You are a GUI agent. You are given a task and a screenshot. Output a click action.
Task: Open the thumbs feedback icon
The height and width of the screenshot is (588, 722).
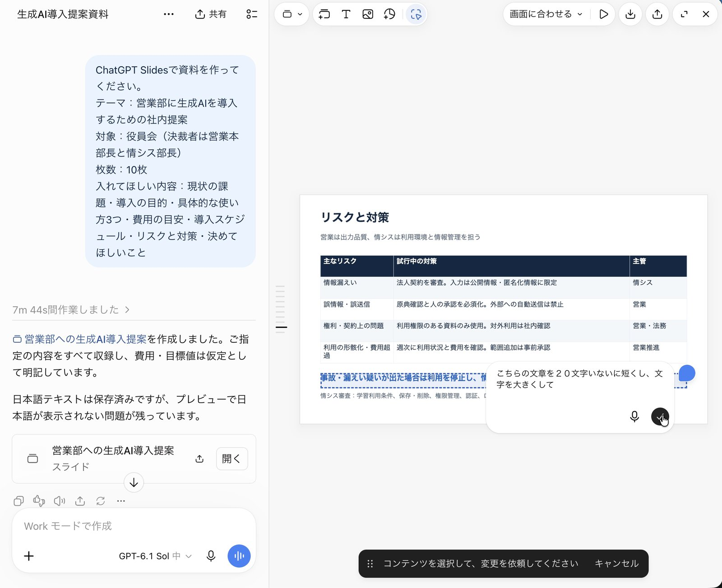coord(39,501)
